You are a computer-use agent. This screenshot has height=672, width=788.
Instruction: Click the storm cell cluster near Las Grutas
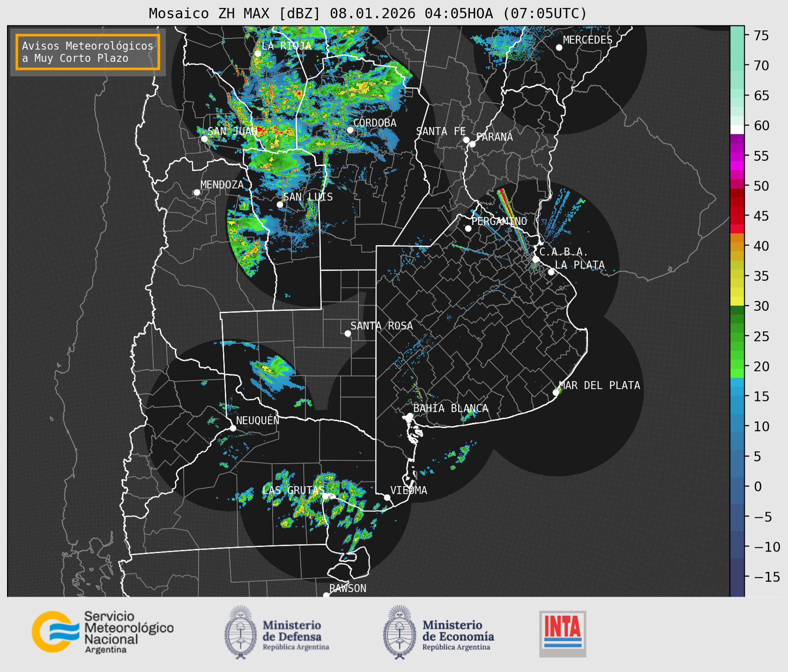pyautogui.click(x=322, y=502)
